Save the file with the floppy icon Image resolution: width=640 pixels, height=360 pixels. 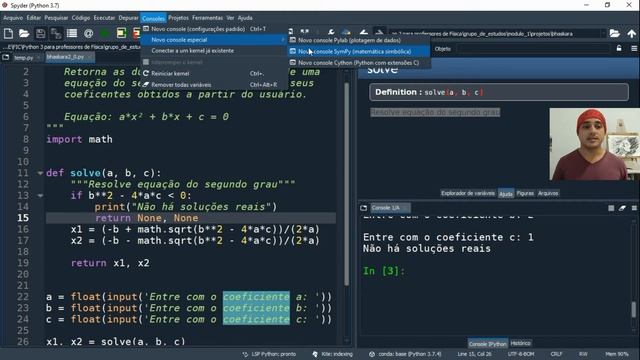40,33
